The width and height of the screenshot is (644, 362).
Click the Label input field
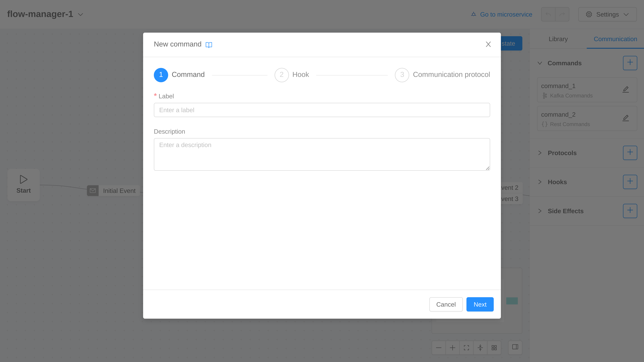(x=322, y=110)
